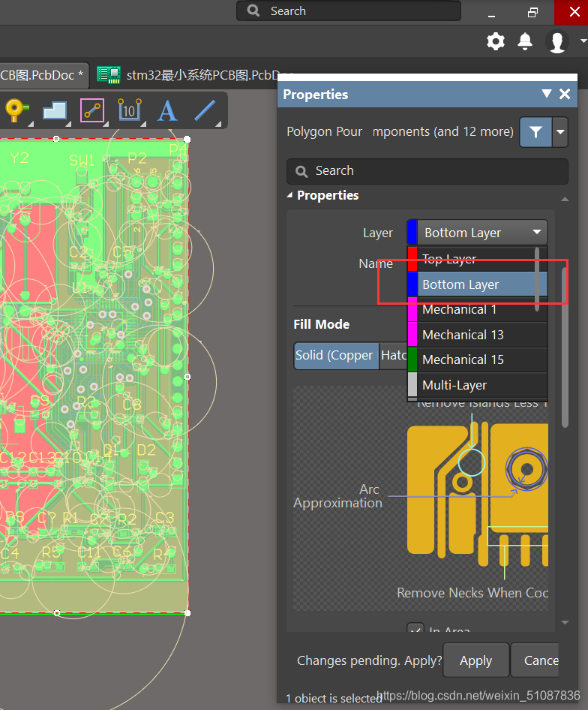
Task: Expand the filter options dropdown arrow
Action: [x=560, y=132]
